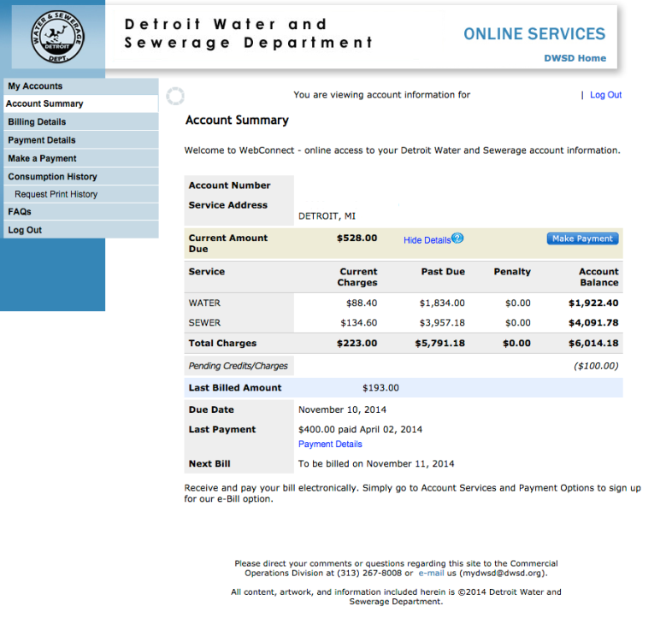Click Detroit Water and Sewerage Department banner title

[249, 33]
